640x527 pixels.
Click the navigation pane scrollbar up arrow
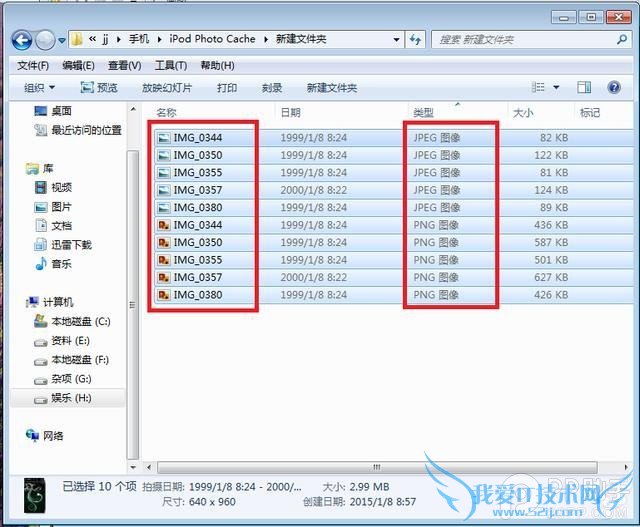pos(133,109)
